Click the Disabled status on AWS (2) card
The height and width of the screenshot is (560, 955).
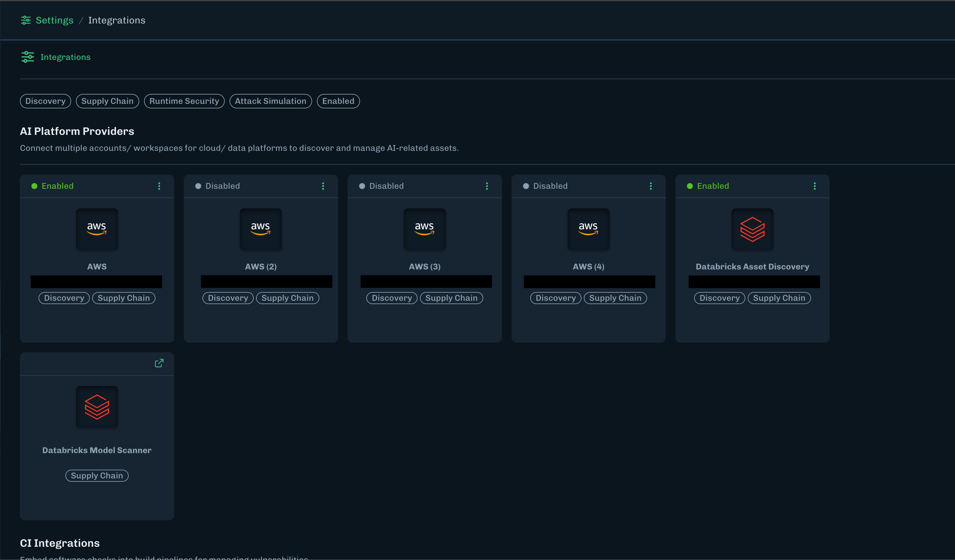(218, 186)
